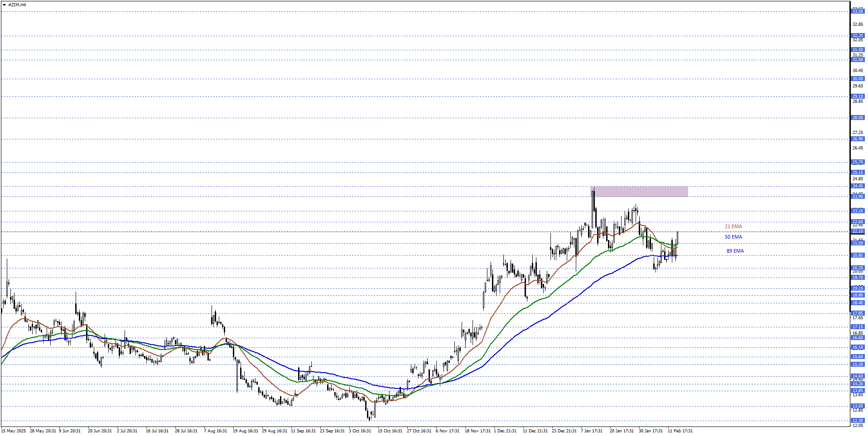
Task: Click the 15 Oct 16:31 date label
Action: coord(390,431)
